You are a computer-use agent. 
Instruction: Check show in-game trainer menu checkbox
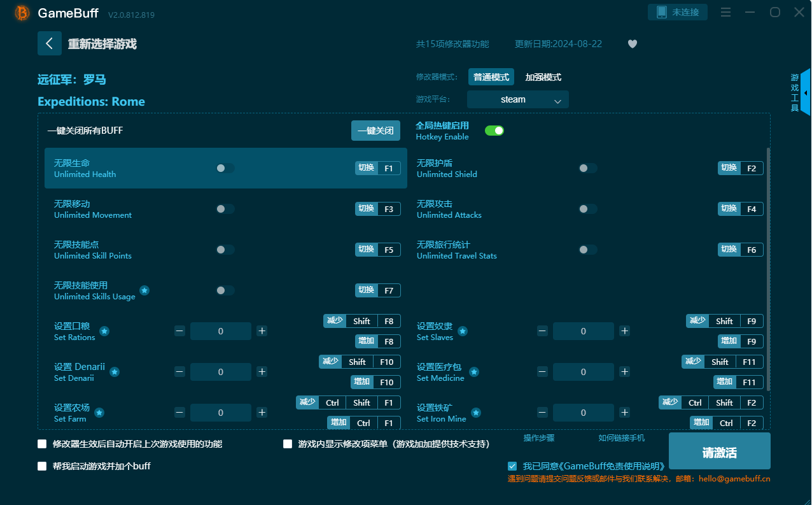pyautogui.click(x=288, y=444)
